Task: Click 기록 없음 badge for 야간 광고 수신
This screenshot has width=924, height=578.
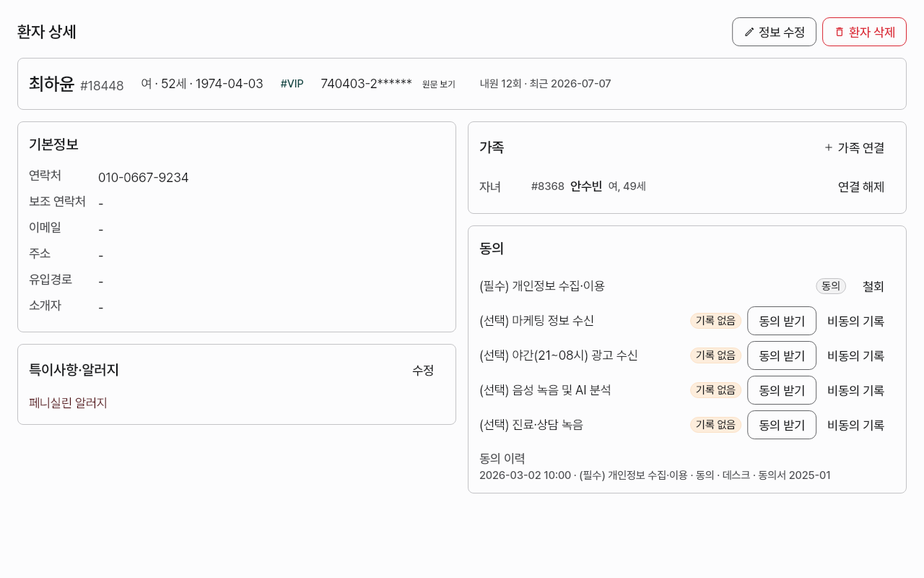Action: (x=715, y=355)
